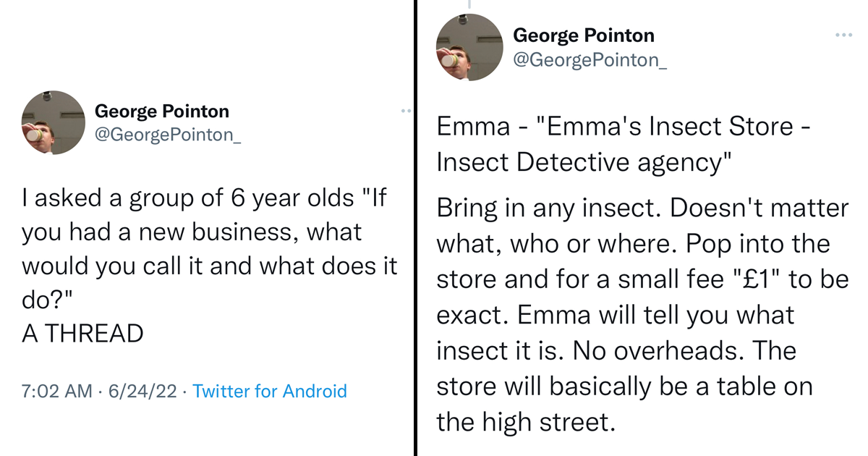Open George Pointon name on right tweet
Viewport: 868px width, 456px height.
pyautogui.click(x=583, y=35)
